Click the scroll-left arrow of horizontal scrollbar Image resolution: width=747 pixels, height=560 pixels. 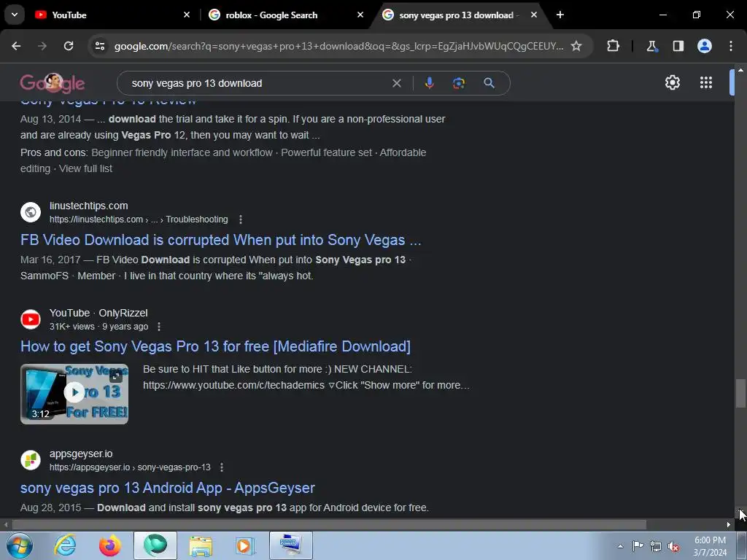(x=6, y=525)
